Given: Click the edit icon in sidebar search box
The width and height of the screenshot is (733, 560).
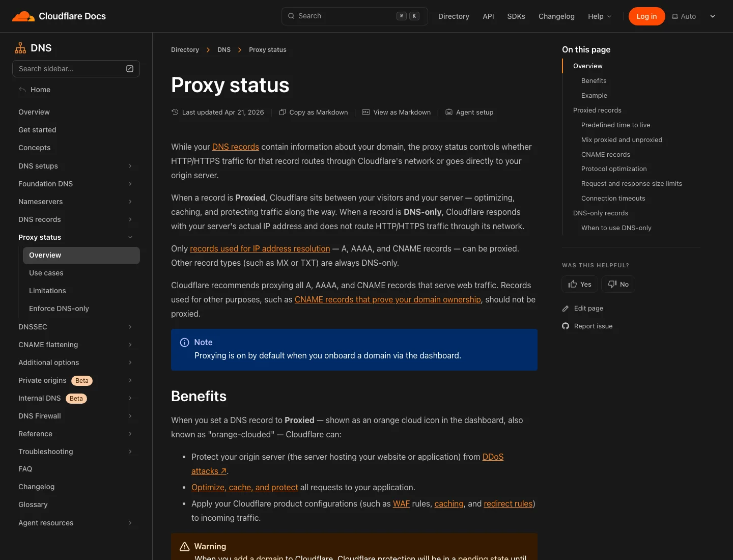Looking at the screenshot, I should coord(130,69).
